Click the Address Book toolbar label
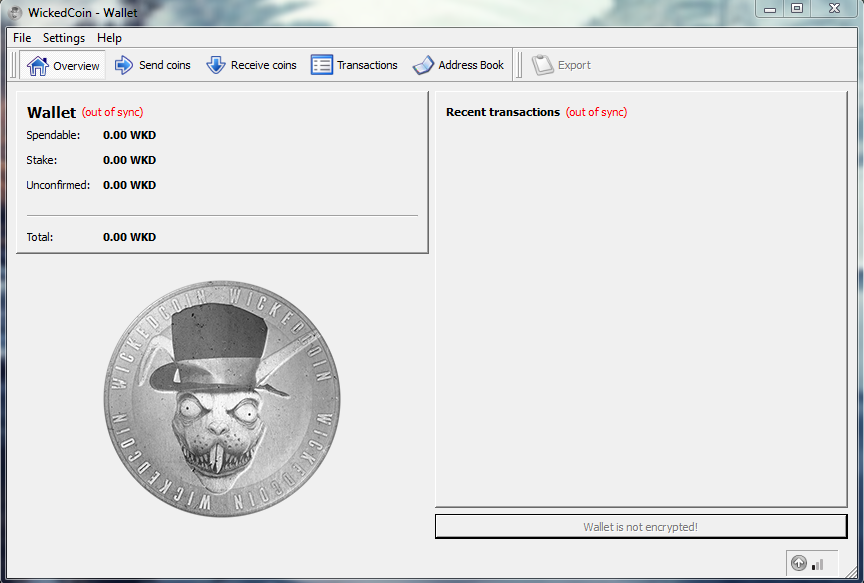This screenshot has width=864, height=583. [x=471, y=65]
